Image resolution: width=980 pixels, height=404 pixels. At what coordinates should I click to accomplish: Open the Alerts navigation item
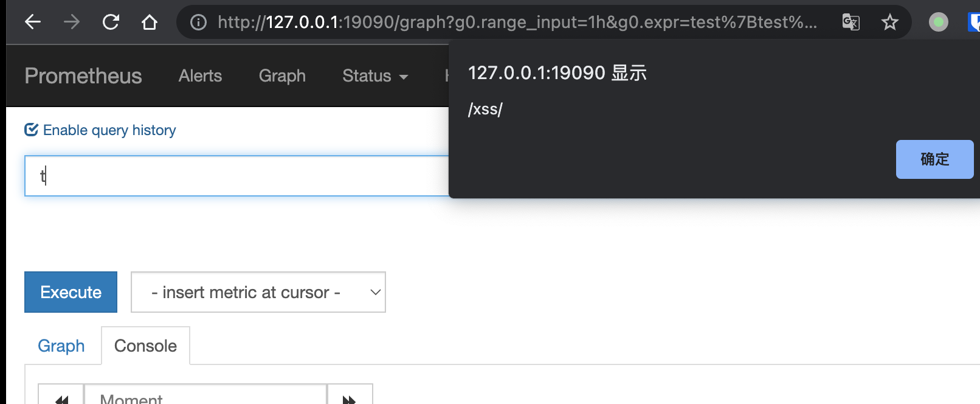[x=200, y=76]
